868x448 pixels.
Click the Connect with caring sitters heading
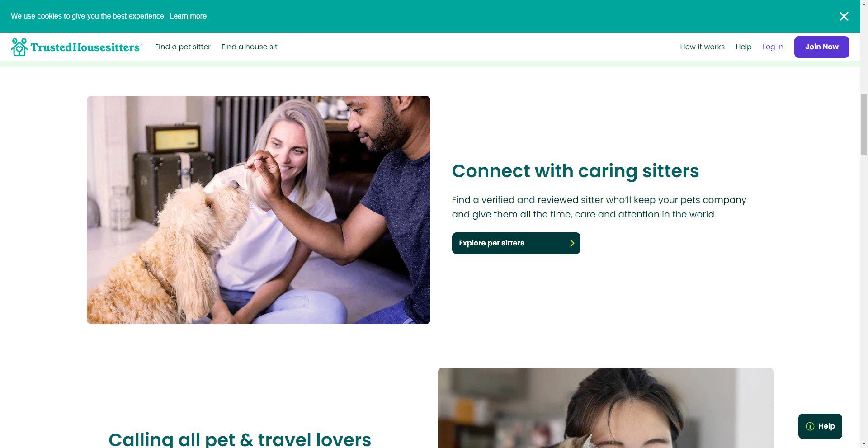(x=576, y=171)
